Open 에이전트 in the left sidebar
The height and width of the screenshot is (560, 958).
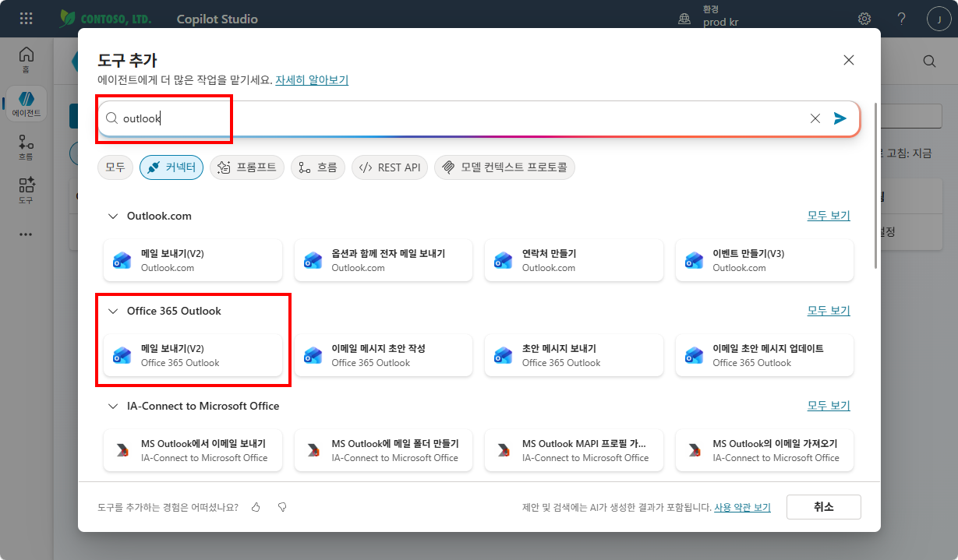[x=27, y=104]
